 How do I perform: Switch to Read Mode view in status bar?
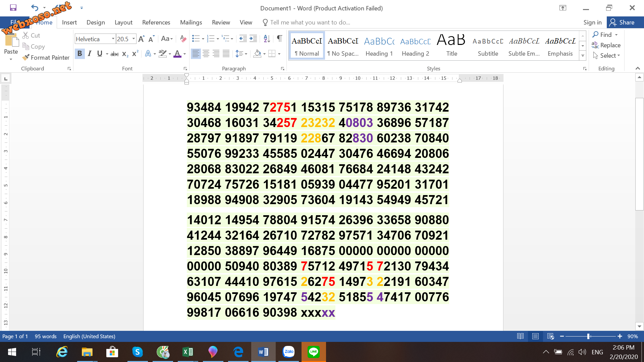point(520,336)
